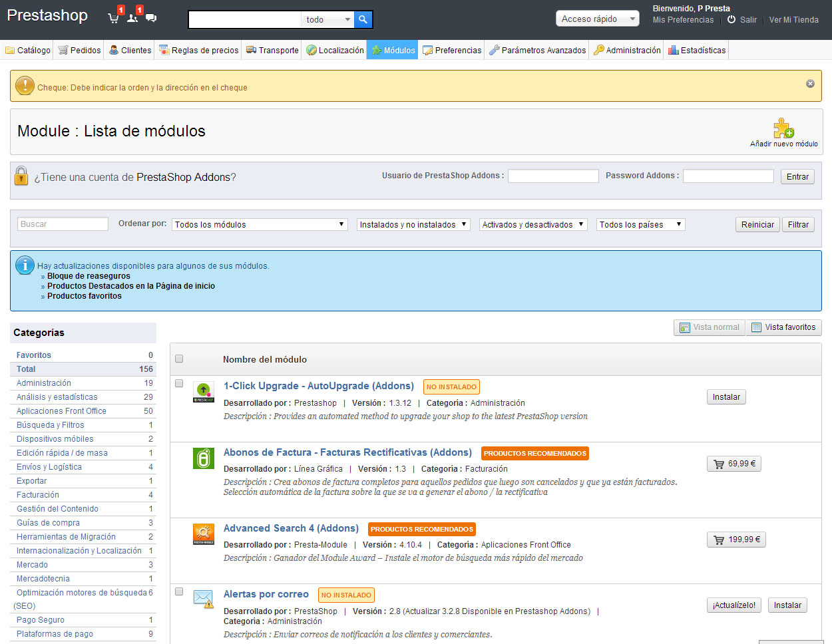Open Ver Mi Tienda link
This screenshot has height=644, width=832.
point(793,20)
